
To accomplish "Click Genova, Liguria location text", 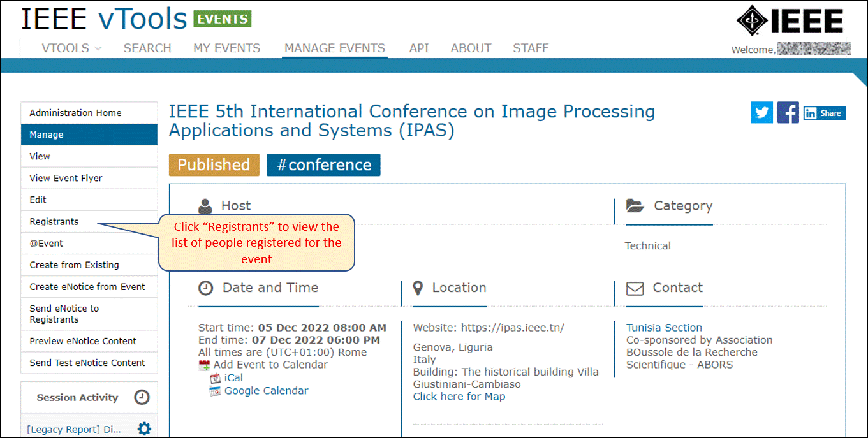I will click(x=453, y=347).
